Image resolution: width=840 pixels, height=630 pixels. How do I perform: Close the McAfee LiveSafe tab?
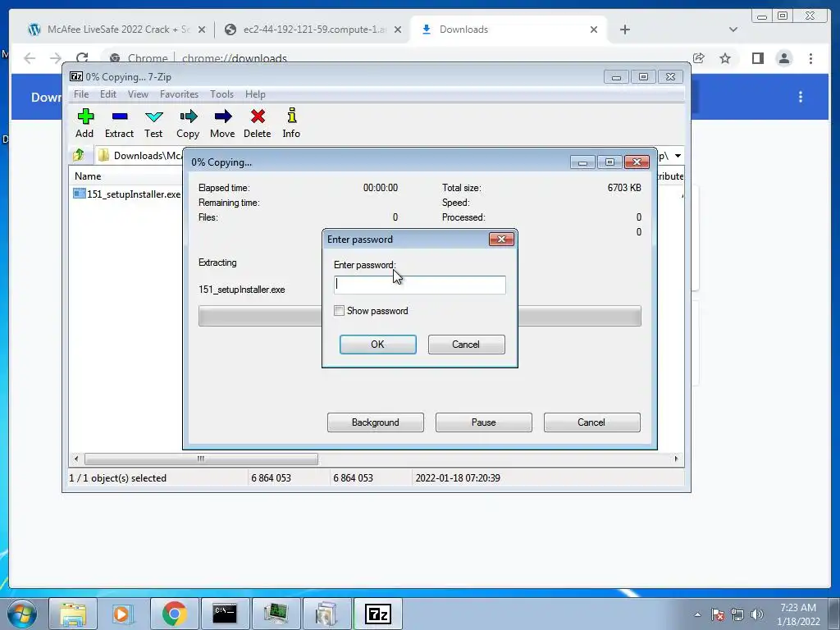pos(202,30)
